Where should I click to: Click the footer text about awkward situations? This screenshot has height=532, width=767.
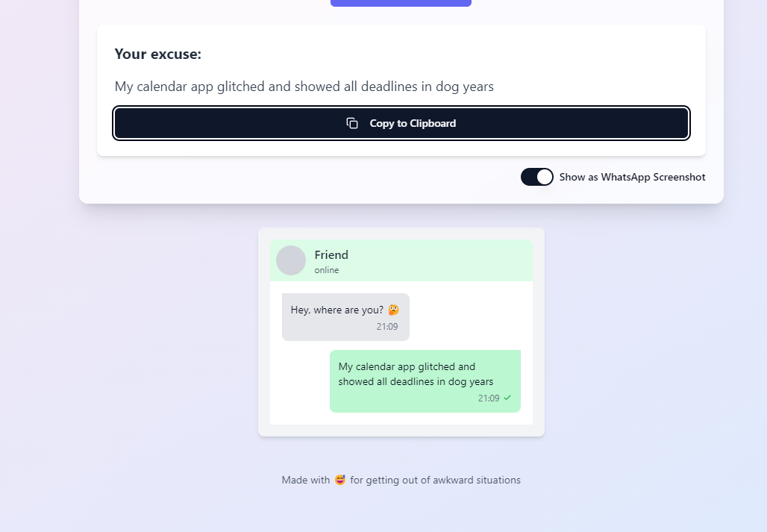(x=401, y=480)
